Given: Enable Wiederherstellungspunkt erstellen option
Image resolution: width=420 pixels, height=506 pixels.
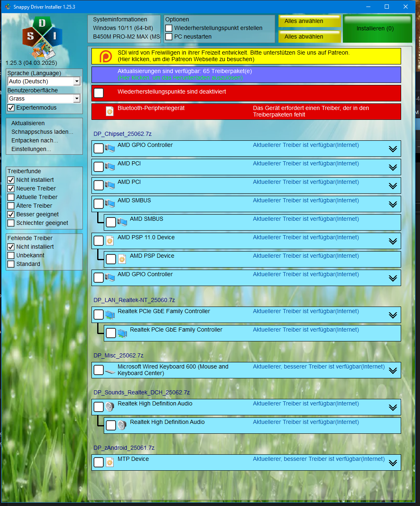Looking at the screenshot, I should 169,28.
